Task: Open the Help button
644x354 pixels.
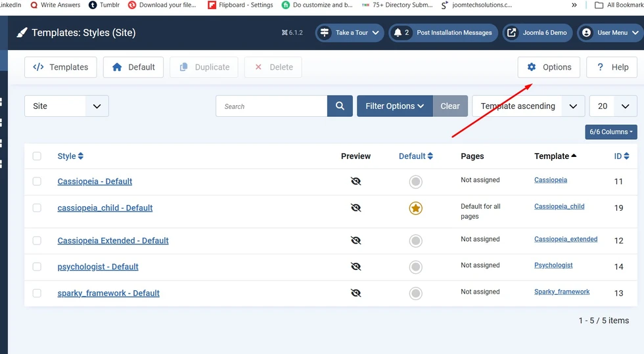Action: point(612,67)
